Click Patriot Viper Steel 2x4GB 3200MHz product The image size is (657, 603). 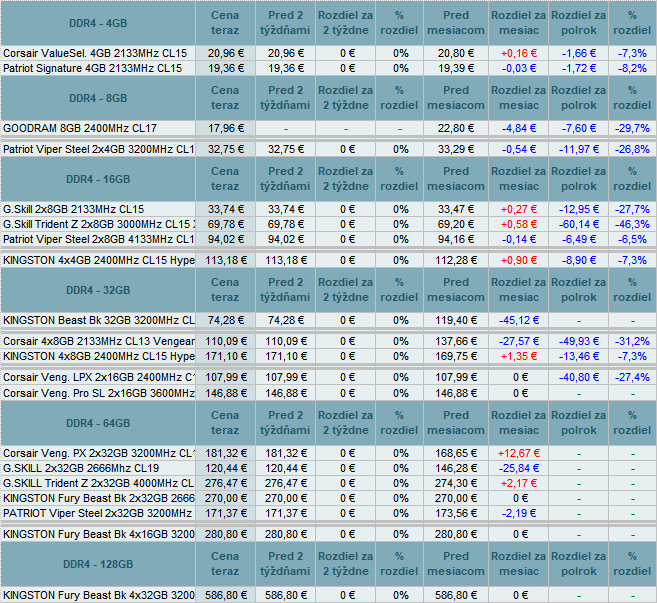tap(98, 149)
